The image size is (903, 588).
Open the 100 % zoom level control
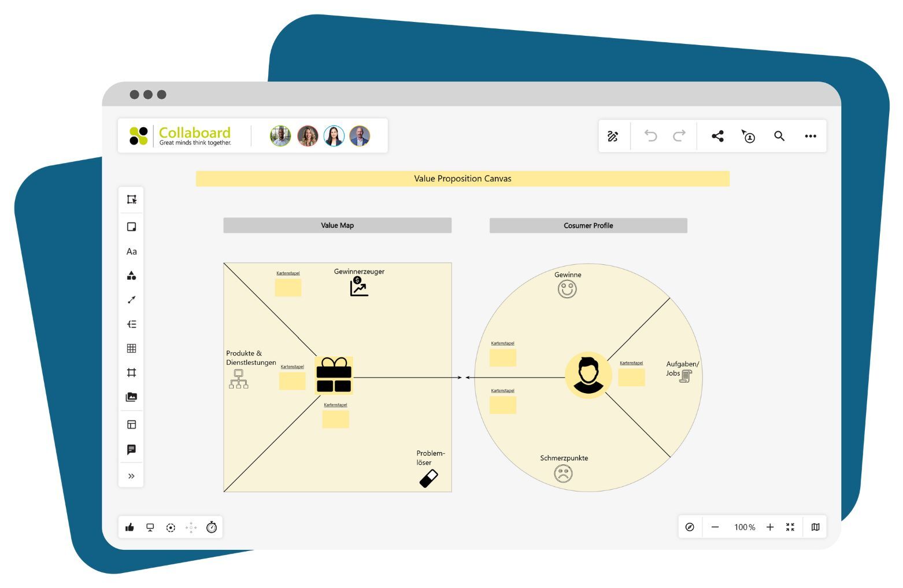click(x=744, y=527)
